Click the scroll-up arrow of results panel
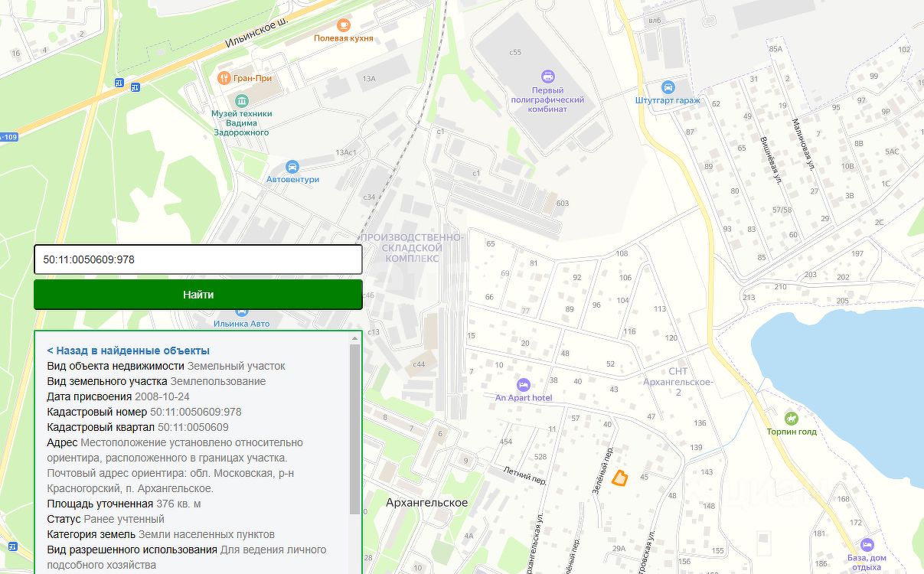This screenshot has height=574, width=924. 354,338
